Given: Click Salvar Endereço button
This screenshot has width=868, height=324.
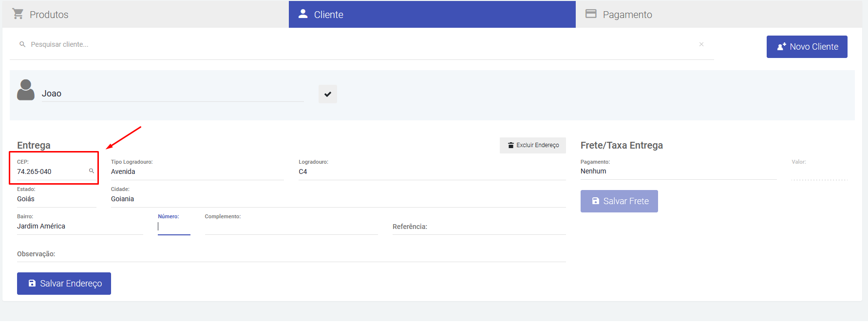Looking at the screenshot, I should tap(64, 284).
